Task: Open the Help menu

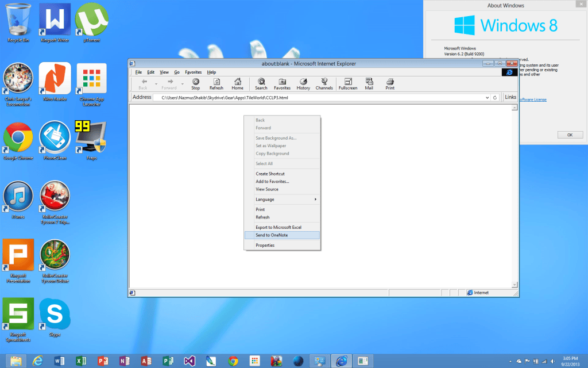Action: click(x=211, y=72)
